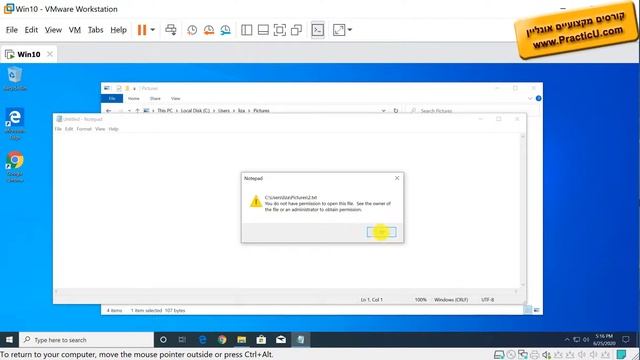
Task: Expand the power options dropdown arrow
Action: pyautogui.click(x=153, y=30)
